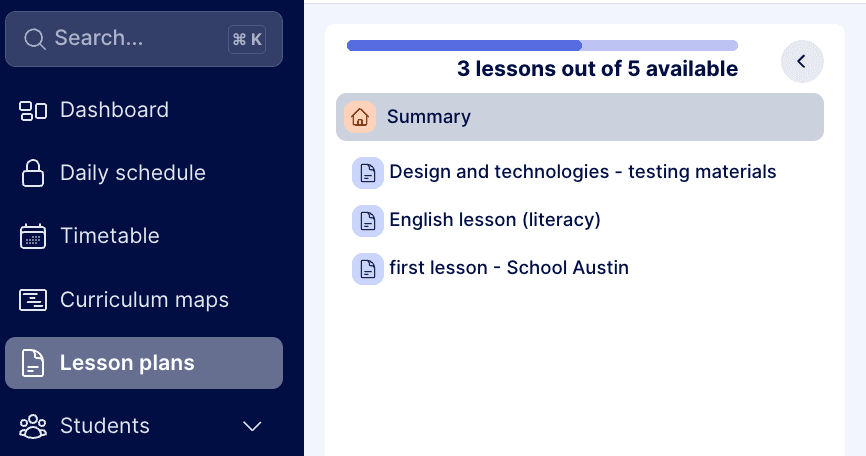Click the English lesson document icon

pyautogui.click(x=368, y=220)
